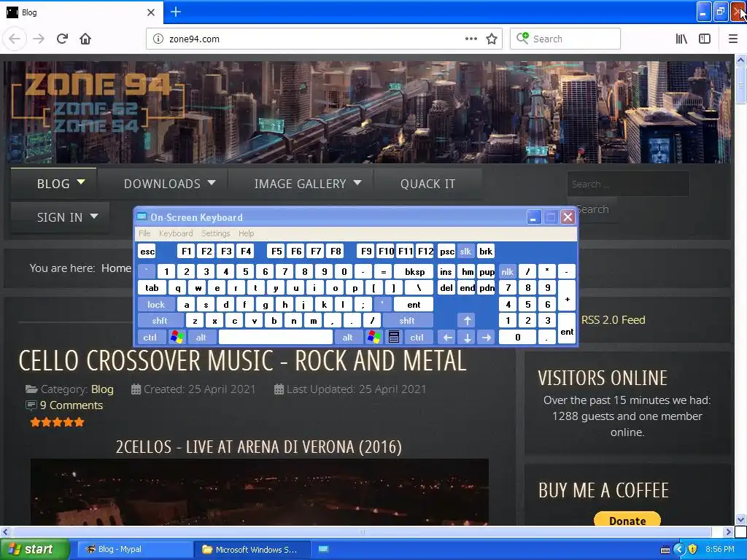747x560 pixels.
Task: Go to the browser home page icon
Action: [85, 39]
